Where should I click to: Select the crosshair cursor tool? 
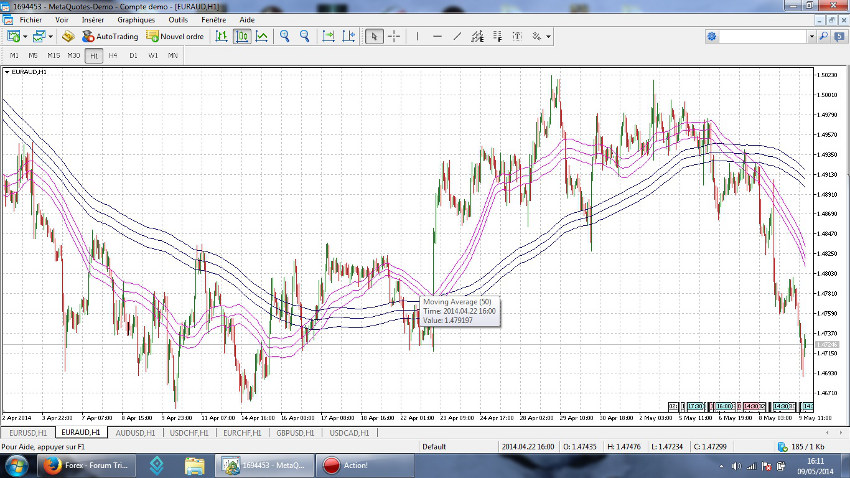pos(394,36)
